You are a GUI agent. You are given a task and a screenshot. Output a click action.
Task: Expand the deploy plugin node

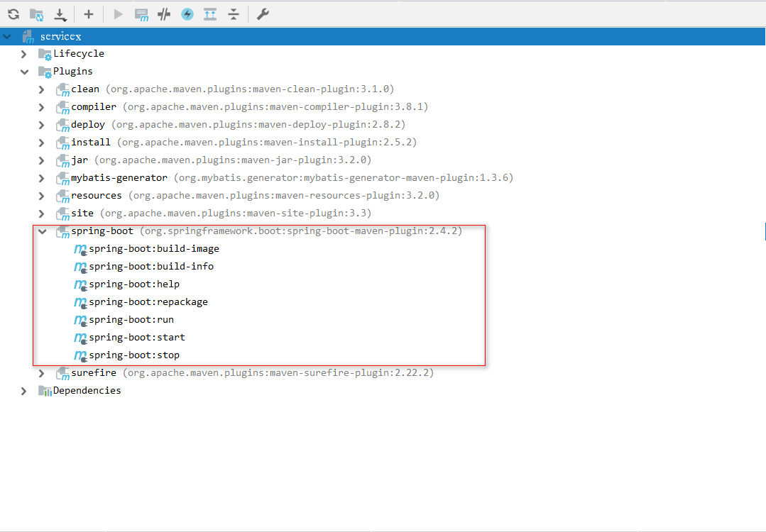tap(41, 125)
